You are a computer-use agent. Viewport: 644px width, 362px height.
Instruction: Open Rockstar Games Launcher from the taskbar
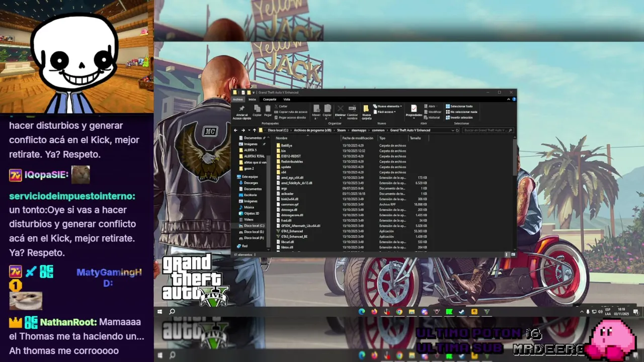[474, 312]
